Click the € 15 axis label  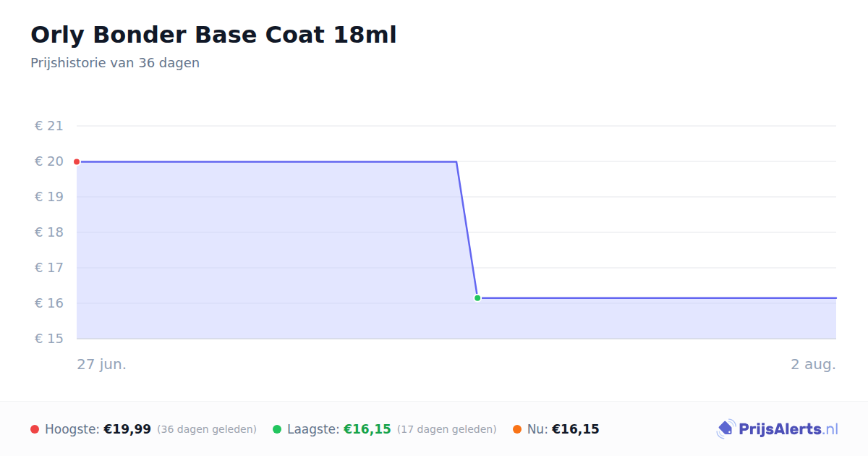49,339
